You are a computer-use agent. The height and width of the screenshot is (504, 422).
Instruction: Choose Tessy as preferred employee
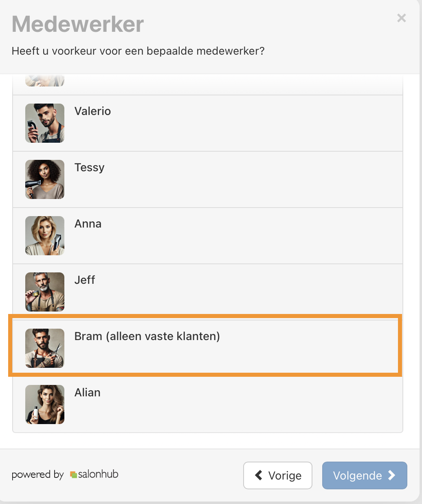(x=89, y=168)
